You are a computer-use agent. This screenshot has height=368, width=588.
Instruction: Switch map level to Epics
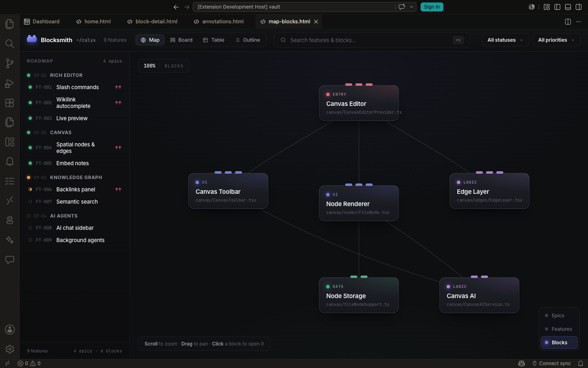pyautogui.click(x=559, y=316)
